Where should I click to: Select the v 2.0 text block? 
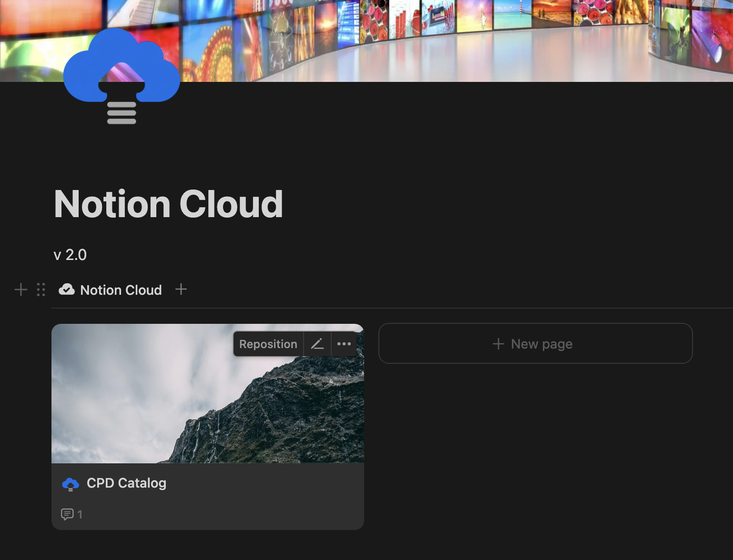70,254
